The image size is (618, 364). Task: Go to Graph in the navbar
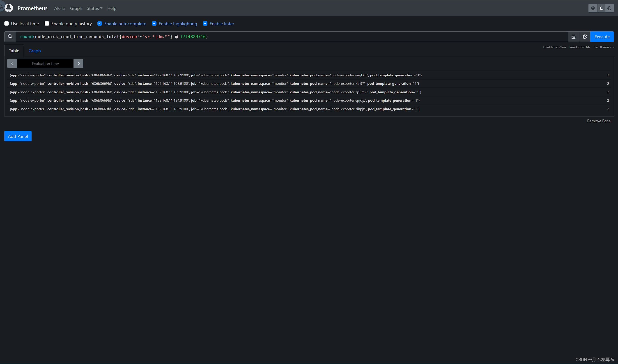76,8
